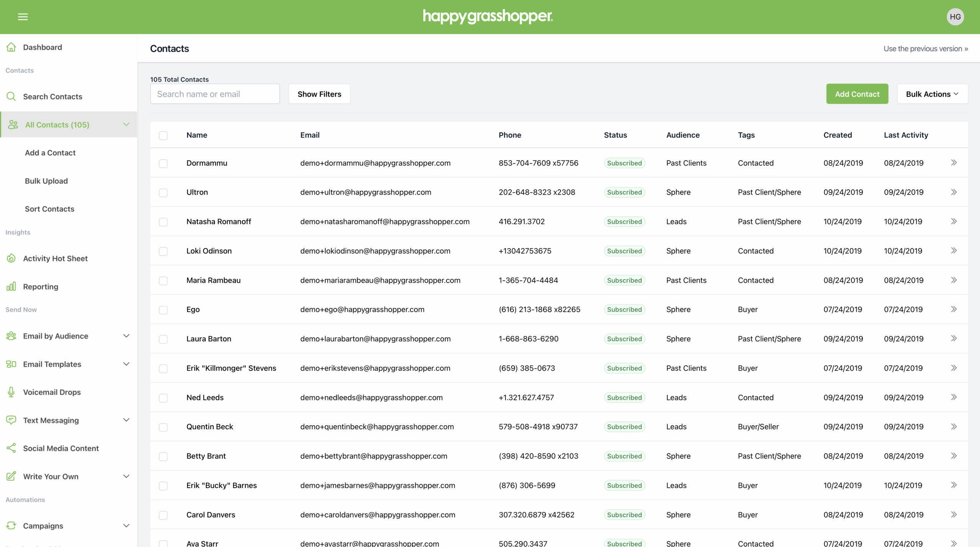The width and height of the screenshot is (980, 547).
Task: Open Bulk Upload submenu item
Action: click(46, 181)
